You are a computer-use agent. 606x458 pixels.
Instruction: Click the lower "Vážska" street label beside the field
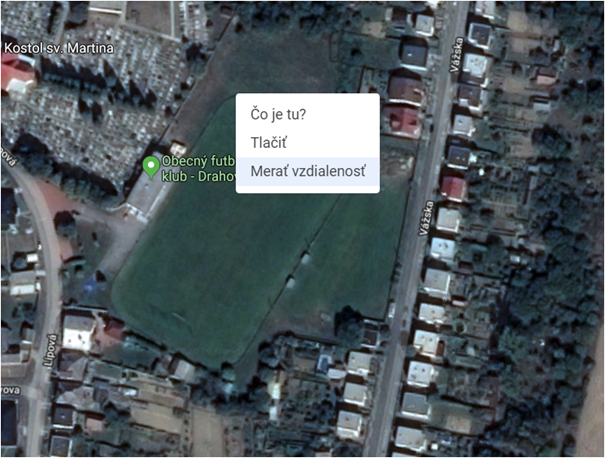[x=426, y=218]
